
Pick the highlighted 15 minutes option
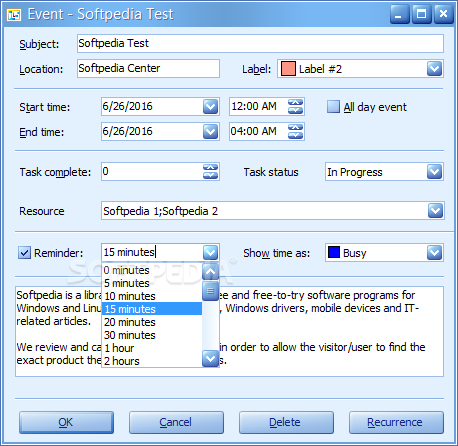click(152, 309)
